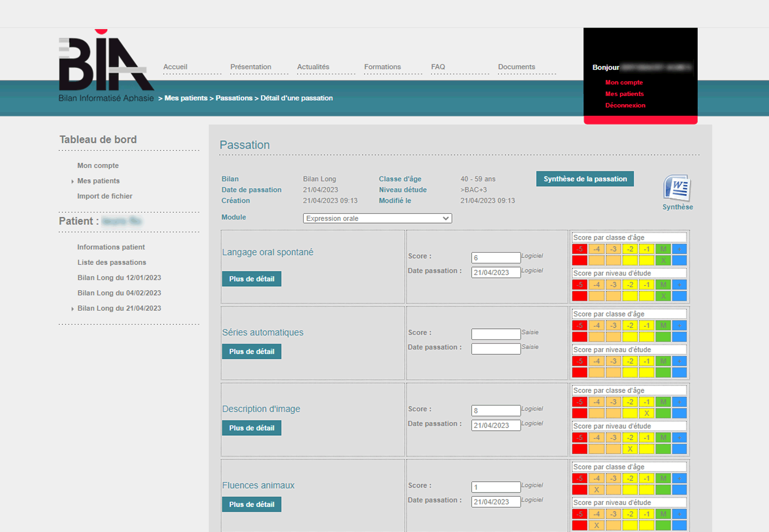Viewport: 769px width, 532px height.
Task: Expand the Mes patients sidebar arrow
Action: point(73,181)
